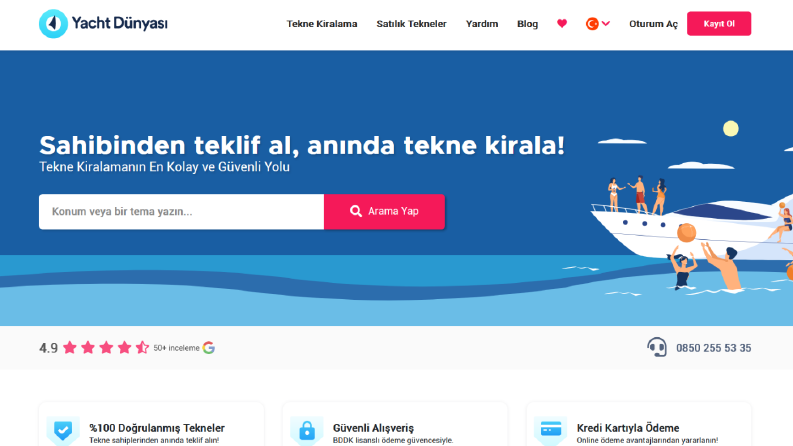
Task: Click the Arama Yap search button
Action: point(384,211)
